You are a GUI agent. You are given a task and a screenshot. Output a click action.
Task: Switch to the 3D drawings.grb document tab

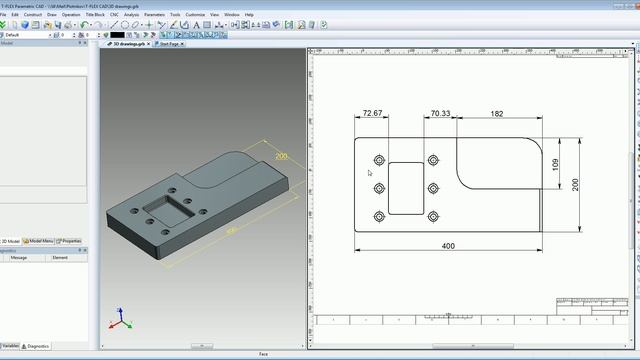point(128,44)
